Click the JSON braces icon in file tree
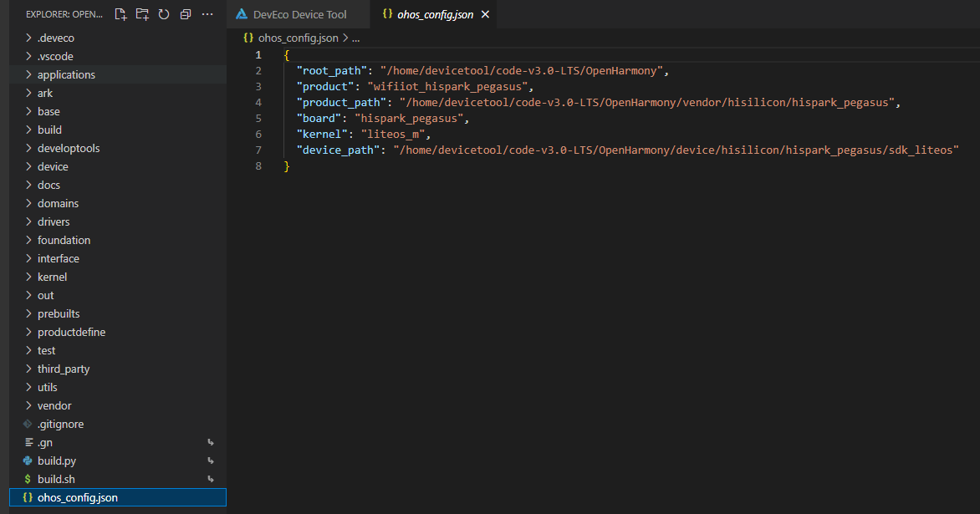Viewport: 980px width, 514px height. 28,498
